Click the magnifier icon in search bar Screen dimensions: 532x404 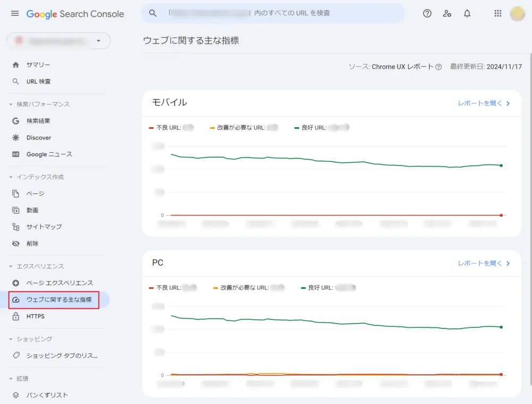click(153, 13)
